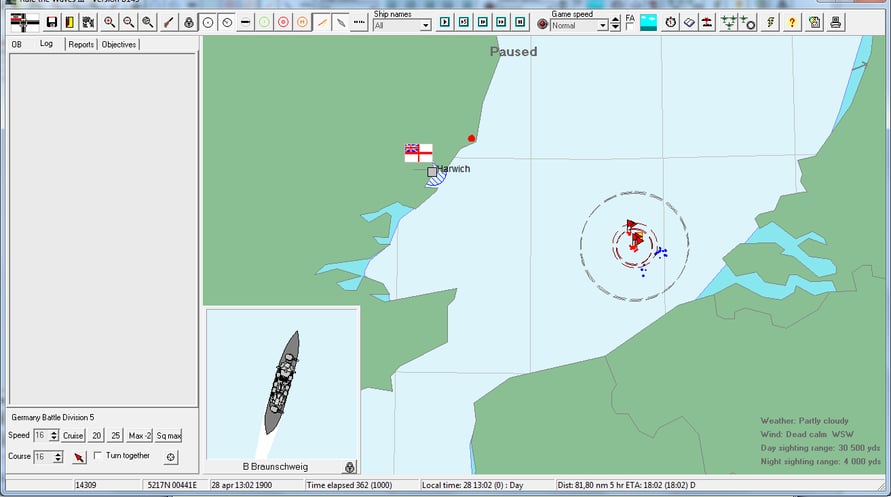Click padlock icon beside B Braunschweig
Screen dimensions: 891x497
[349, 467]
